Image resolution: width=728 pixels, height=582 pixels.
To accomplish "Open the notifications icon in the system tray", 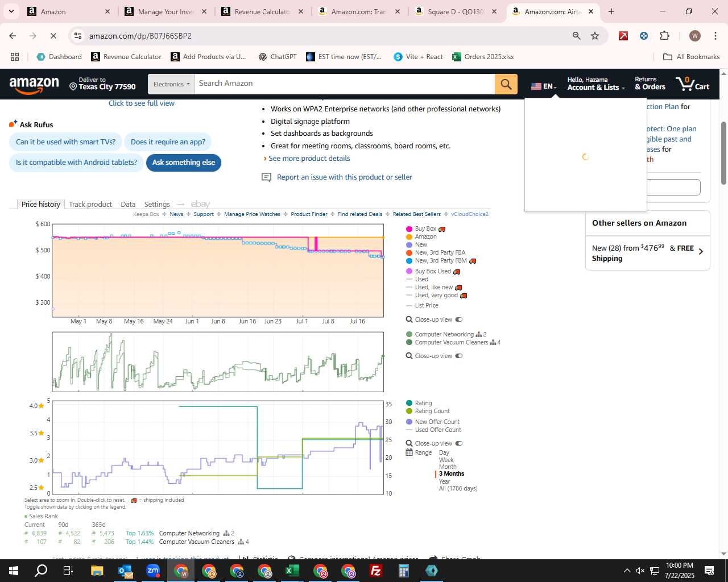I will point(709,571).
